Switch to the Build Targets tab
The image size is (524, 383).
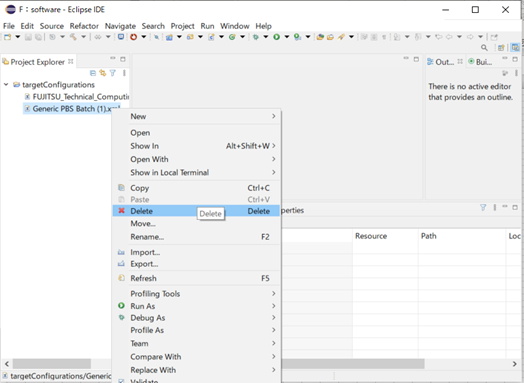click(480, 62)
